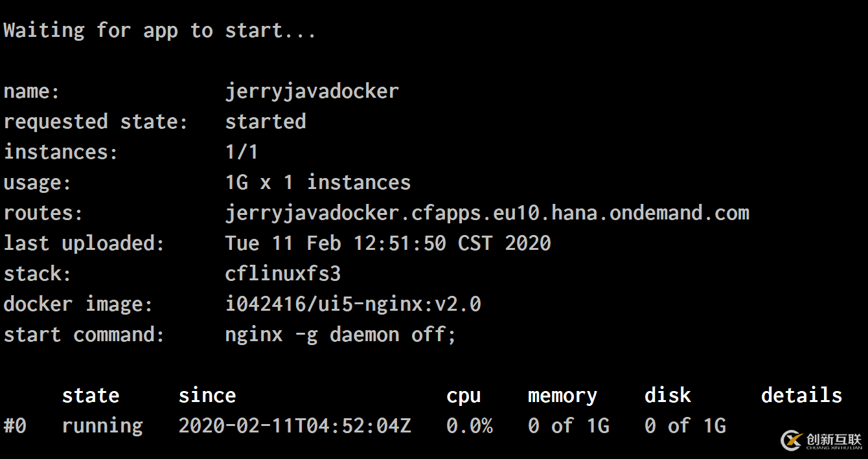Click the 'state' column header
This screenshot has height=459, width=868.
pos(91,396)
